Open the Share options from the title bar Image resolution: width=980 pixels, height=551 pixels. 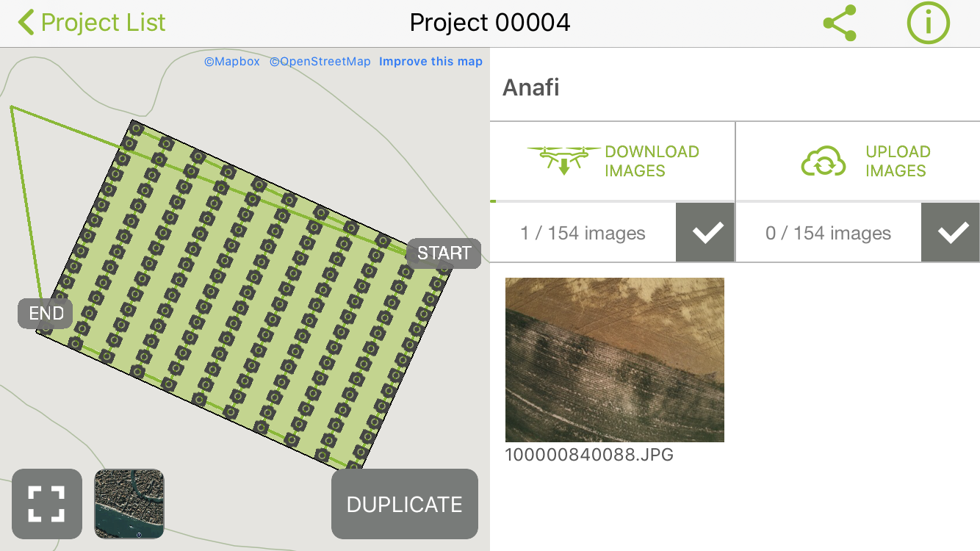click(x=840, y=22)
